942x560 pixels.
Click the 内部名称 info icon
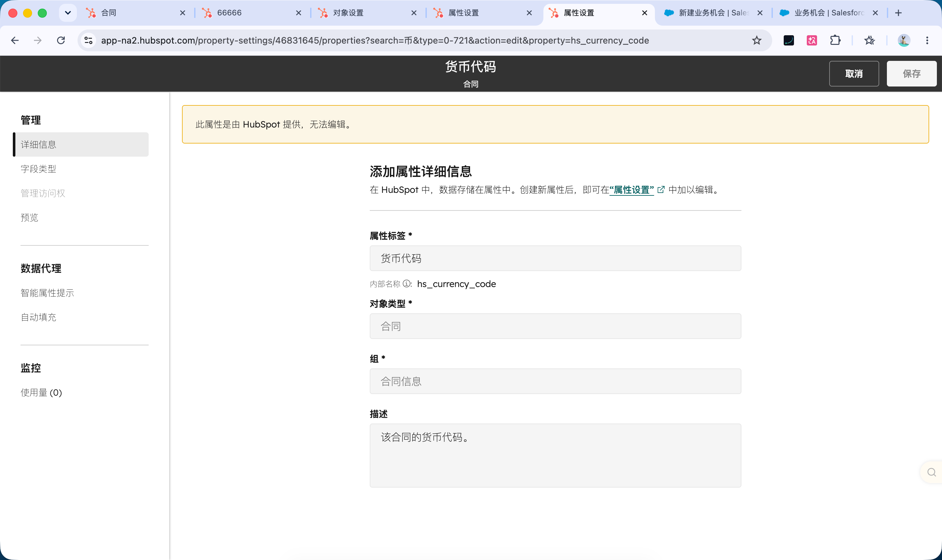click(407, 284)
